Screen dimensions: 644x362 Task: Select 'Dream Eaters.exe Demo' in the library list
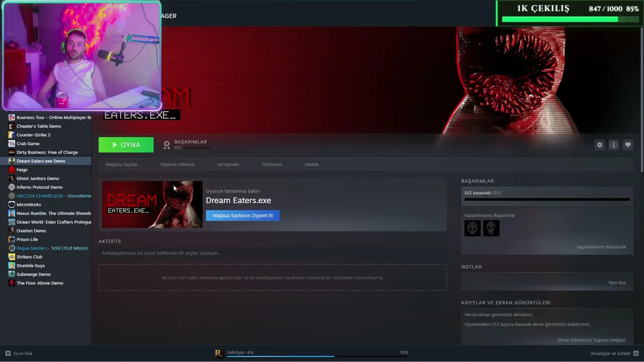click(45, 161)
